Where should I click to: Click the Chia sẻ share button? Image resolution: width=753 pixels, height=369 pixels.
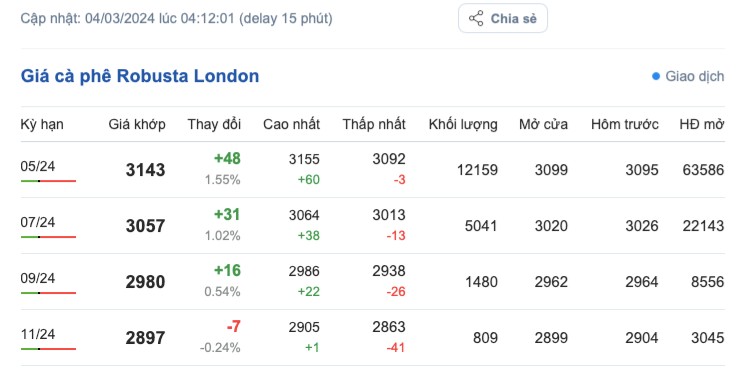pyautogui.click(x=503, y=18)
